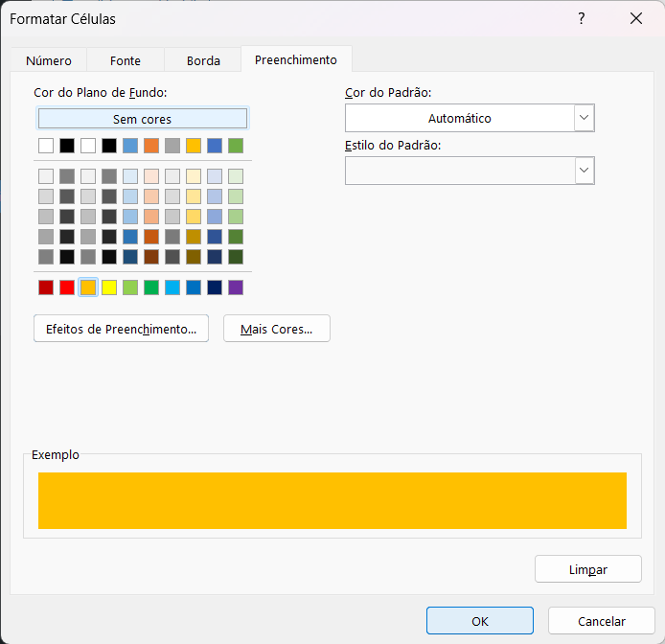Click the Sem cores button
Image resolution: width=665 pixels, height=644 pixels.
pyautogui.click(x=143, y=119)
